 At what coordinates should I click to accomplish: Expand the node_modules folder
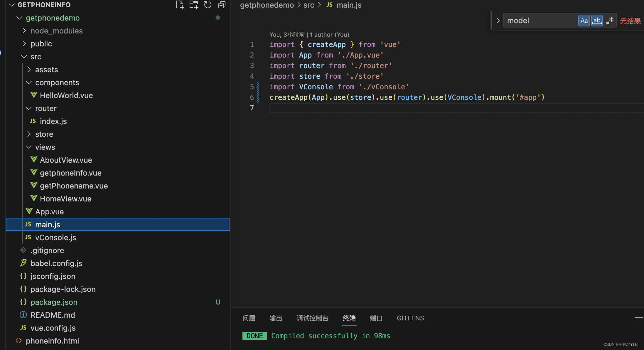coord(24,31)
